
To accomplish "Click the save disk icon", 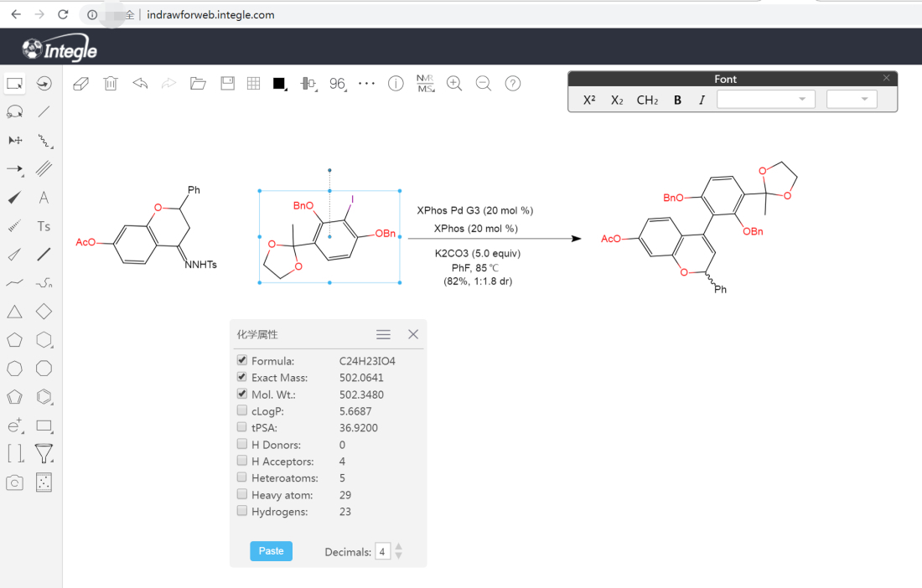I will coord(227,84).
